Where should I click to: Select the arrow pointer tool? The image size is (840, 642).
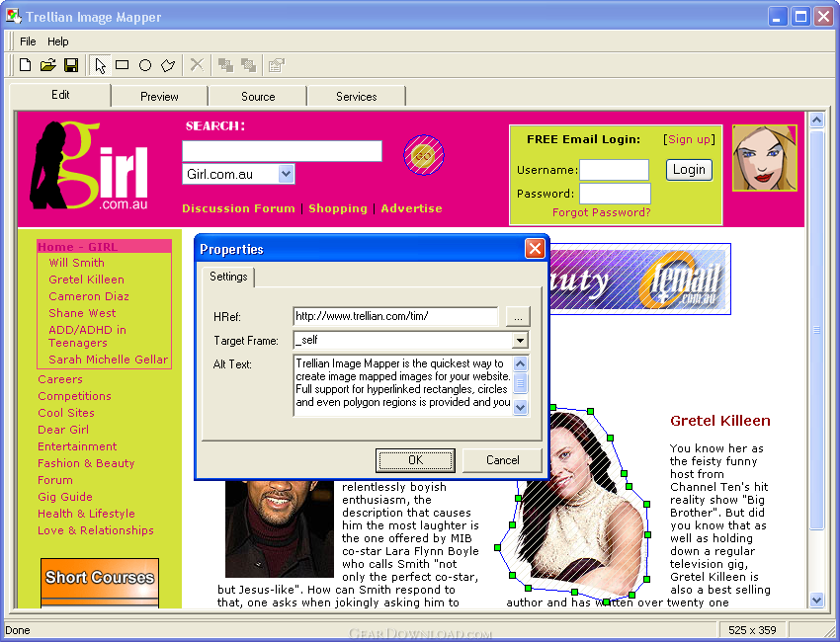pos(100,65)
